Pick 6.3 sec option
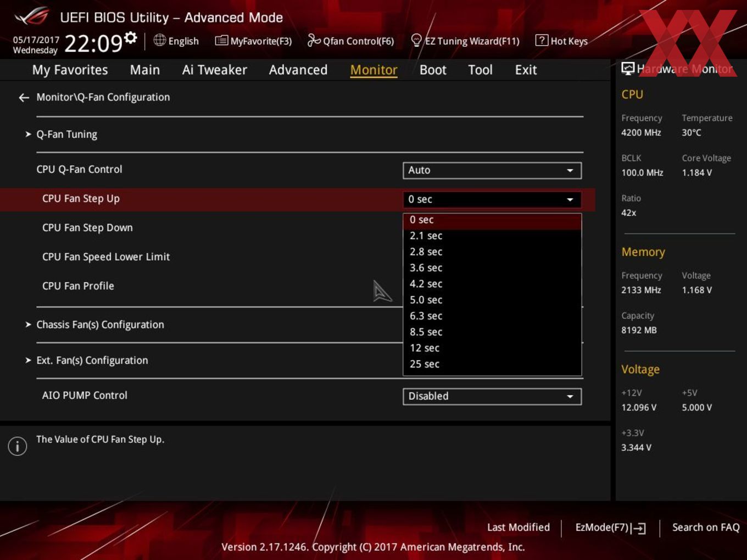This screenshot has width=747, height=560. click(x=492, y=316)
